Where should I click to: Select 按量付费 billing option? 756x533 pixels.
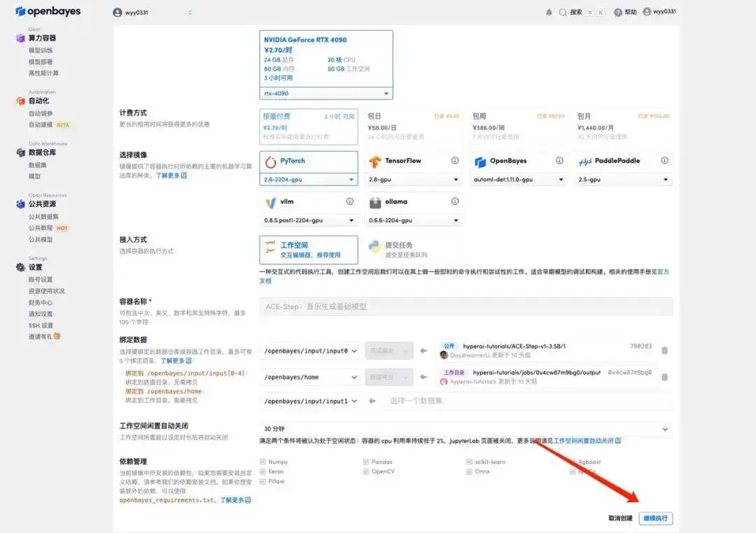pos(309,127)
